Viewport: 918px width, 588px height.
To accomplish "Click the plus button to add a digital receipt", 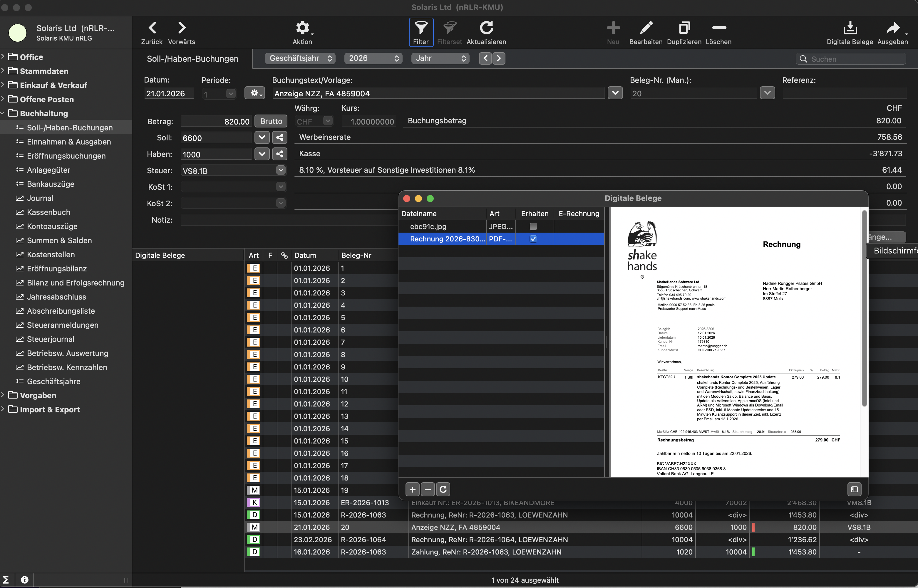I will 412,489.
